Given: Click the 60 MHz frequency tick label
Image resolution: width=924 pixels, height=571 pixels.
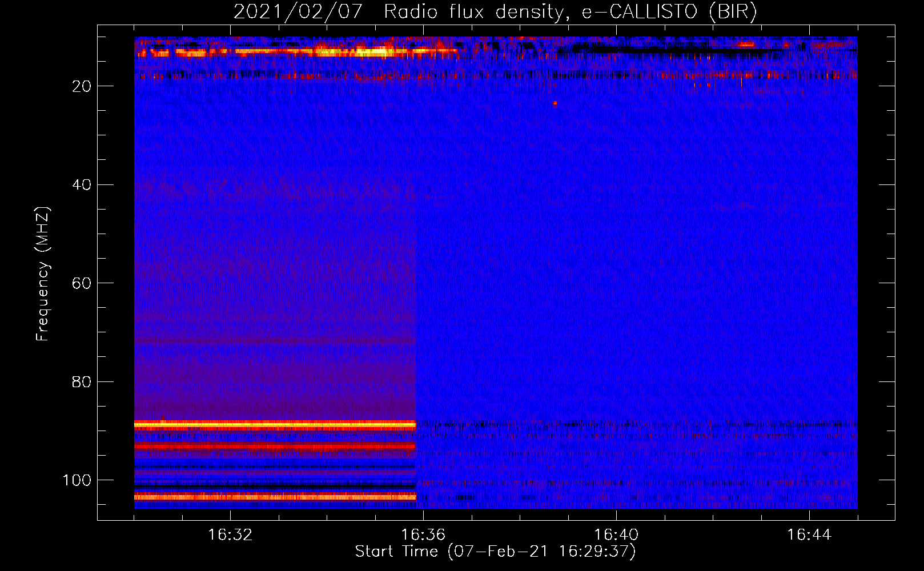Looking at the screenshot, I should coord(82,283).
